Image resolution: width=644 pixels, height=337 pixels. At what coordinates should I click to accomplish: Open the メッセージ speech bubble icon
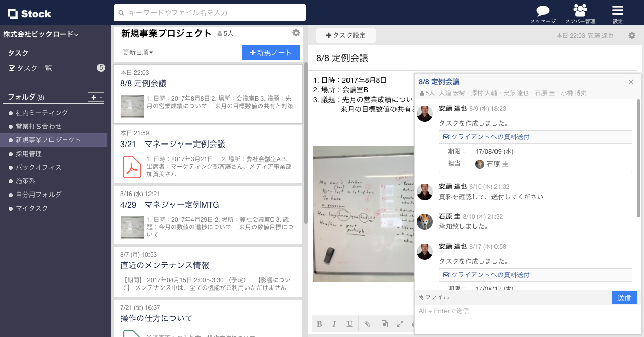click(x=543, y=11)
